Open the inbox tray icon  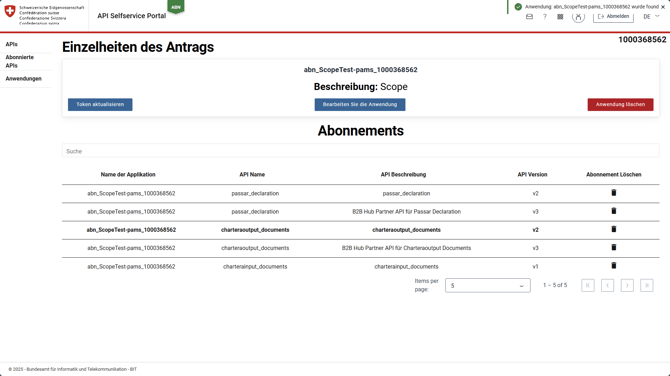[529, 17]
